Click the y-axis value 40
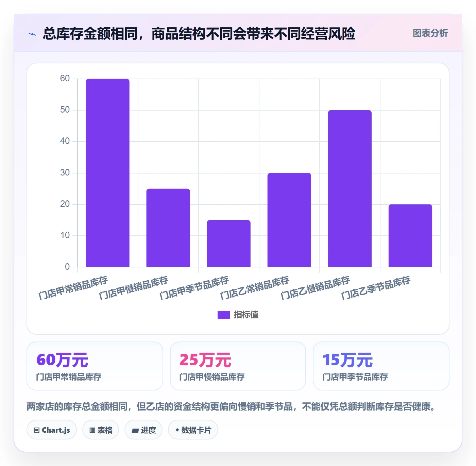 click(x=65, y=141)
